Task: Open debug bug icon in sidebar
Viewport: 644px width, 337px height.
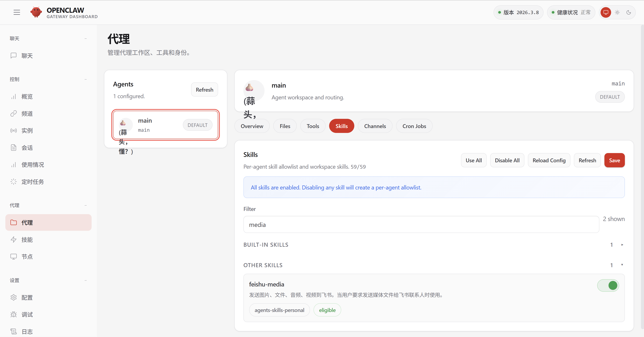Action: coord(14,315)
